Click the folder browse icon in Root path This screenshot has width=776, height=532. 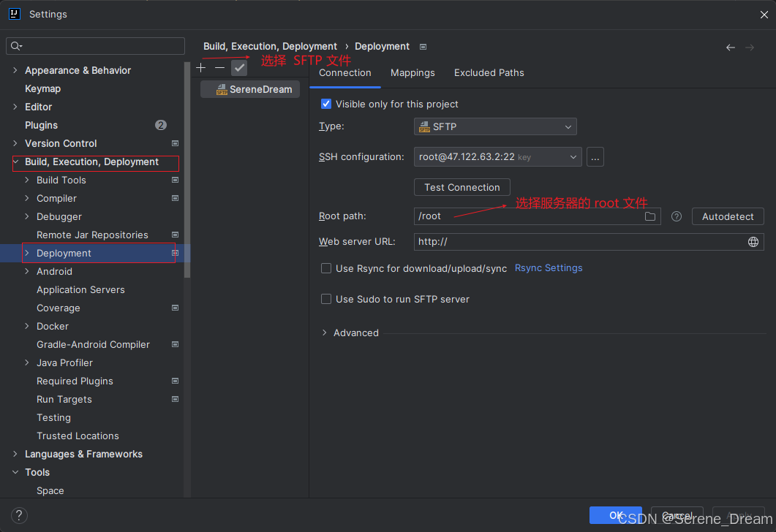pyautogui.click(x=649, y=216)
